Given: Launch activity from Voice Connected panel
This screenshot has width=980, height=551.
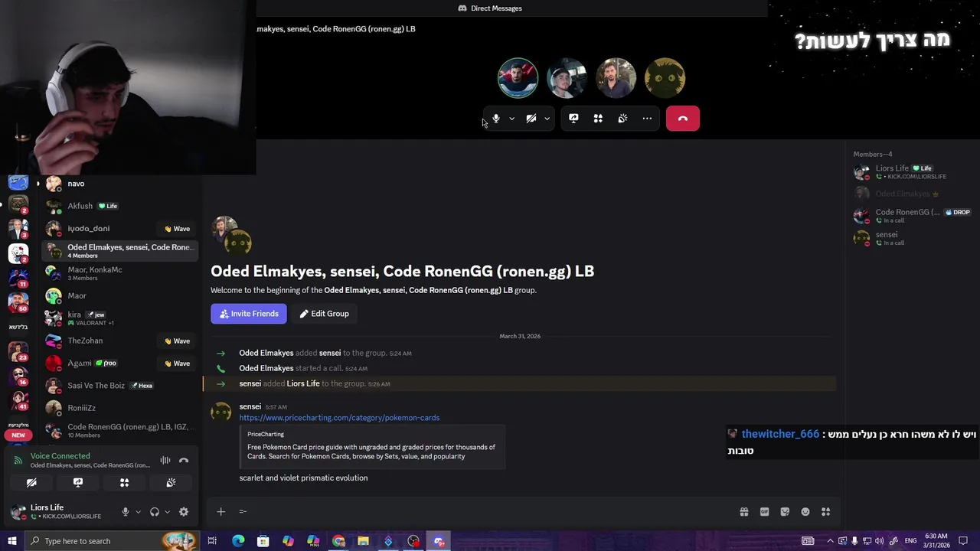Looking at the screenshot, I should tap(124, 483).
